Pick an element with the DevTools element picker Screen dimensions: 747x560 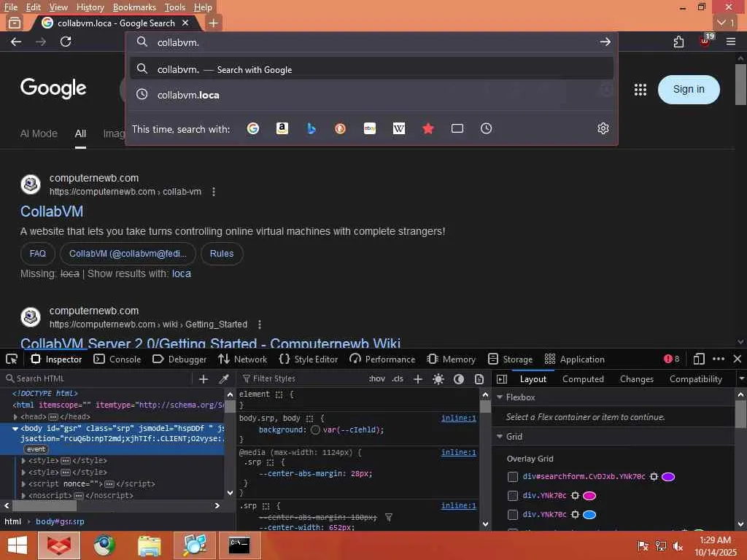pyautogui.click(x=12, y=359)
